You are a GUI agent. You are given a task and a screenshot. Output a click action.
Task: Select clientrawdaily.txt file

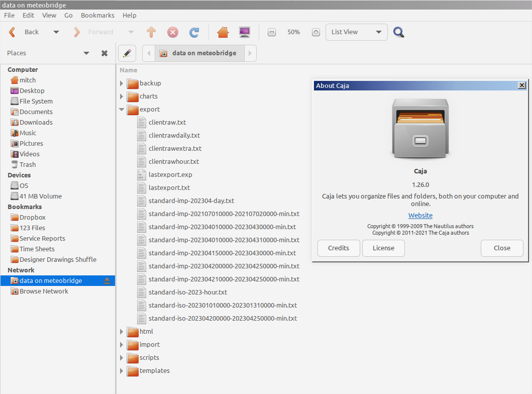click(x=169, y=135)
